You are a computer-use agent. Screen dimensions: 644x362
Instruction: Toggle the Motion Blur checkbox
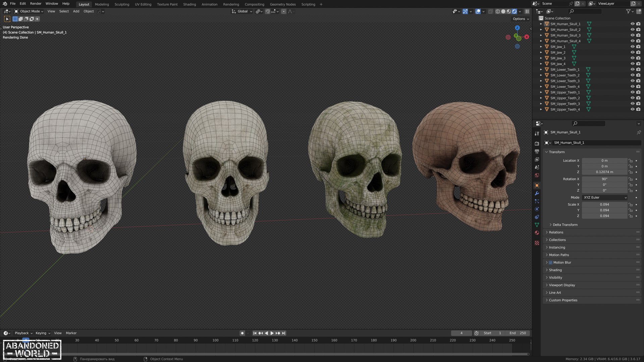(550, 262)
